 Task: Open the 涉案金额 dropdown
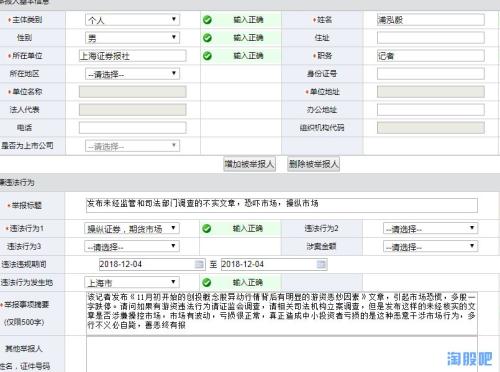point(430,246)
